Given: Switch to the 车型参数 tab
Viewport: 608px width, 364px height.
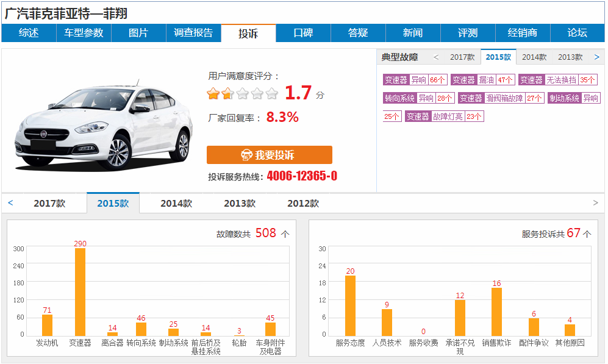Looking at the screenshot, I should 84,33.
